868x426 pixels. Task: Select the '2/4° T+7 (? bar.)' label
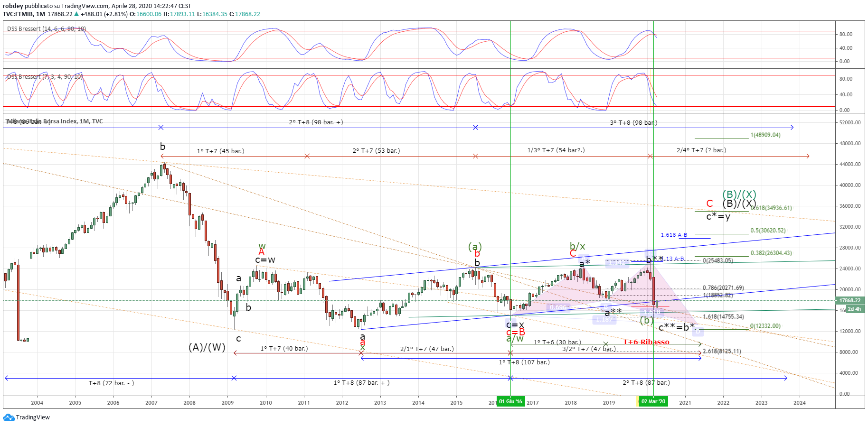coord(701,150)
